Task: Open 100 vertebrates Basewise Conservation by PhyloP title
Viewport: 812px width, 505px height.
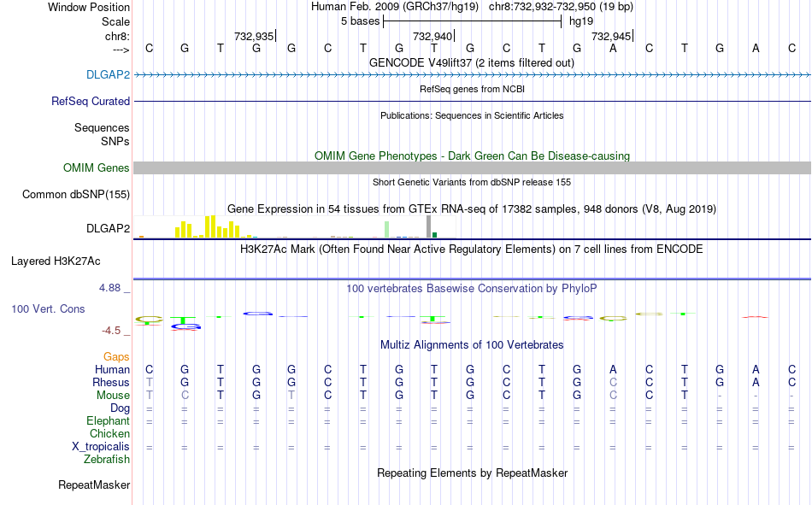Action: tap(471, 289)
